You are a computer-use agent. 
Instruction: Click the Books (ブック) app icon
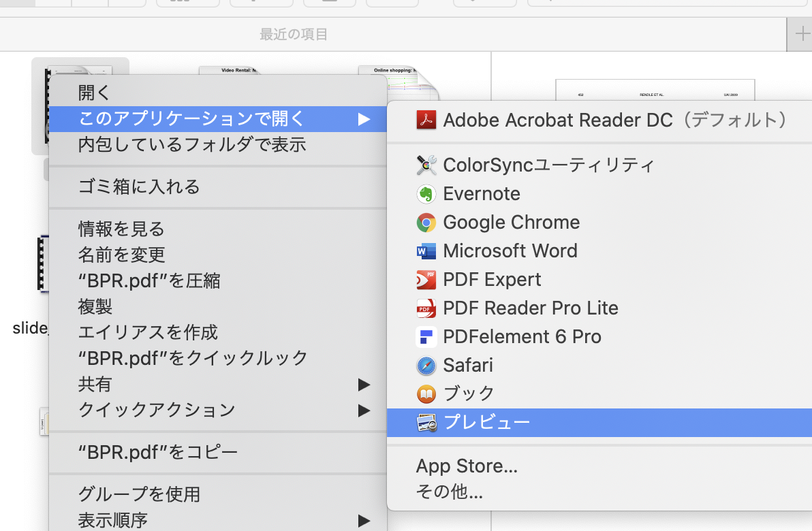click(x=426, y=394)
